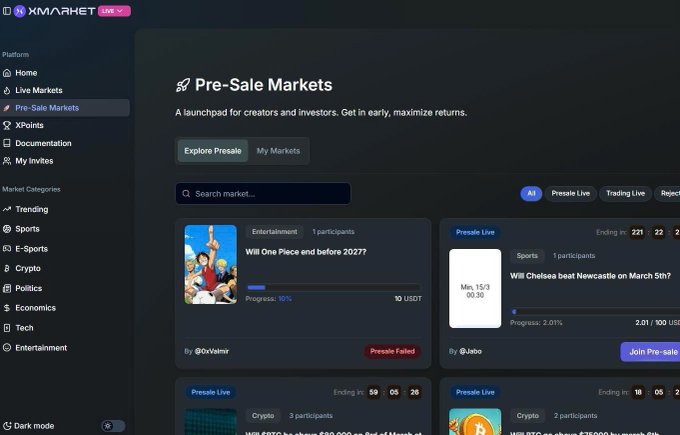This screenshot has height=435, width=680.
Task: Switch to the My Markets tab
Action: coord(278,151)
